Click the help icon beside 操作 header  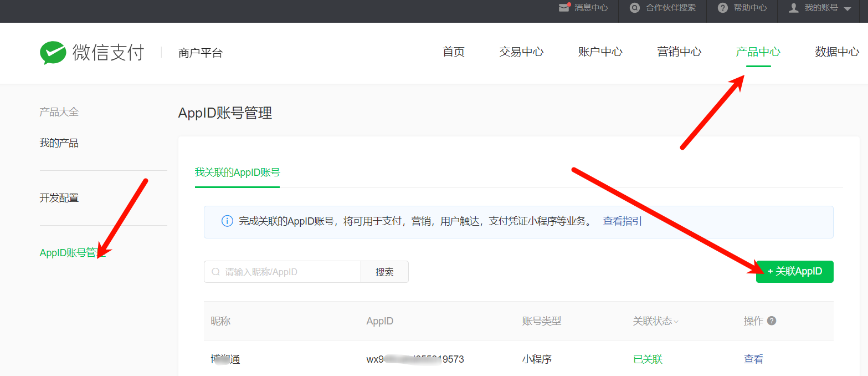(772, 321)
